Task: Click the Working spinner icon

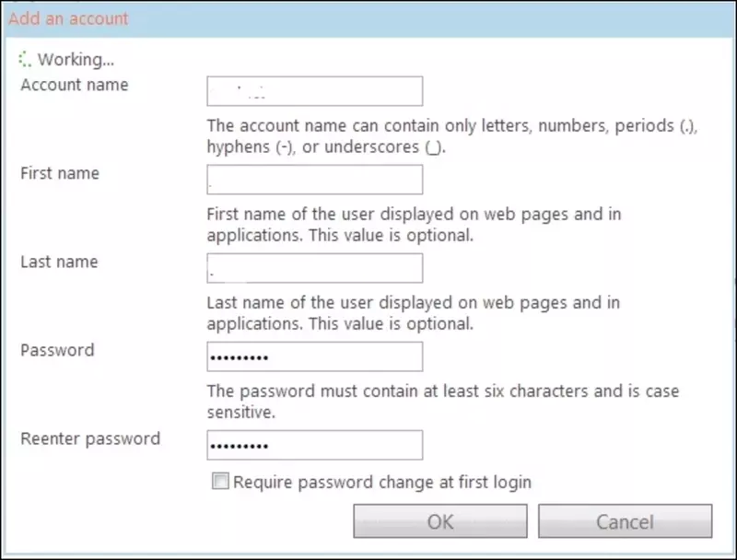Action: point(25,59)
